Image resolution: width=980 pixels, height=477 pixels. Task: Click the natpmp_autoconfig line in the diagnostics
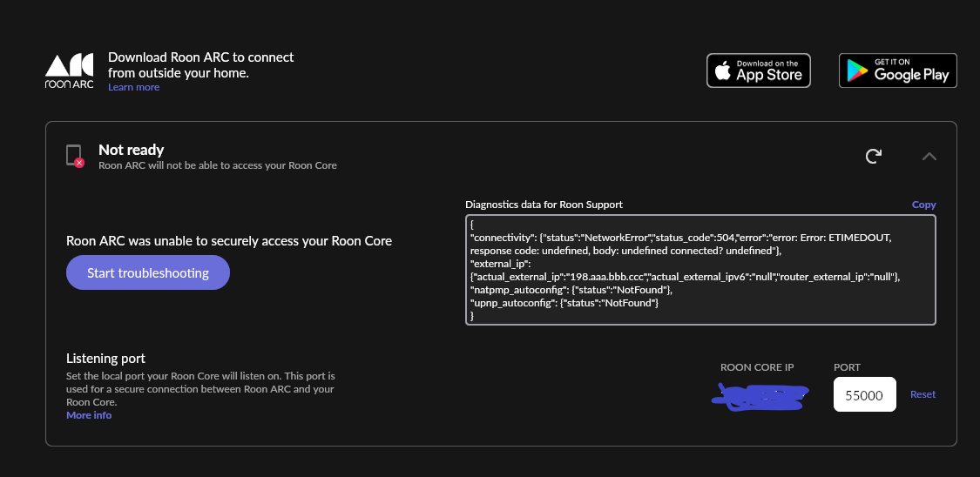coord(571,290)
